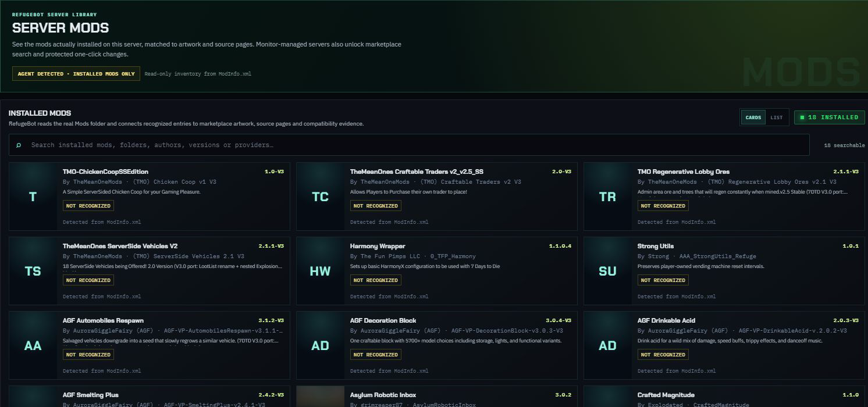Click Drinkable Acid description text

(x=730, y=341)
